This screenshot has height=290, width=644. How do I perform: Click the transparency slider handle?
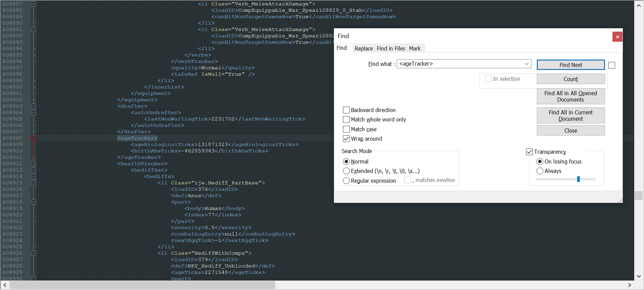[578, 179]
